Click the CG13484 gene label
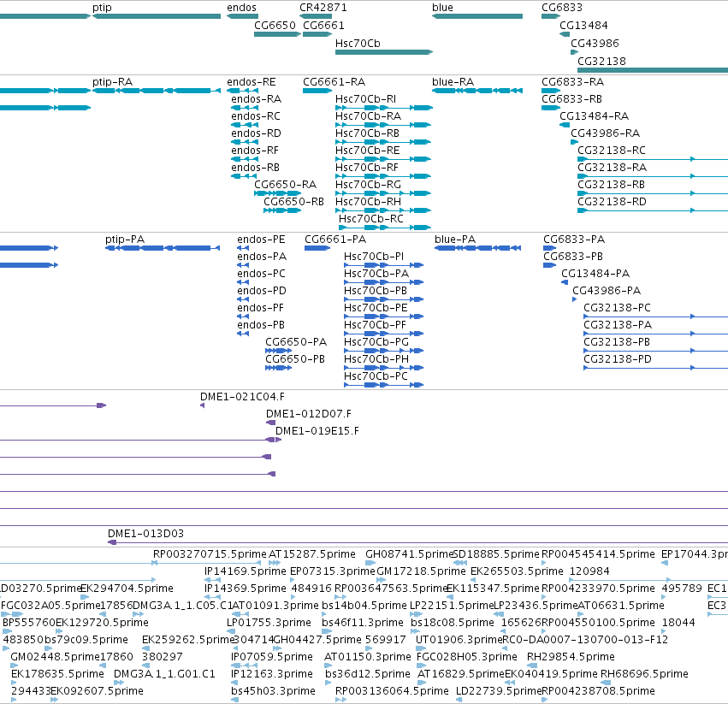The image size is (728, 704). (583, 25)
